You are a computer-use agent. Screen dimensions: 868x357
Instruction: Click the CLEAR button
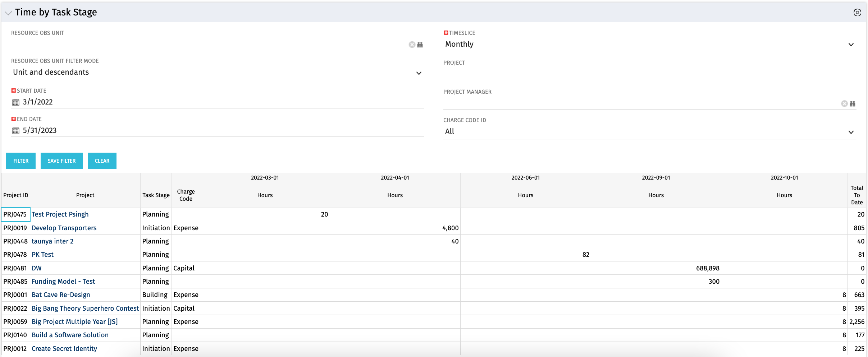pyautogui.click(x=102, y=161)
